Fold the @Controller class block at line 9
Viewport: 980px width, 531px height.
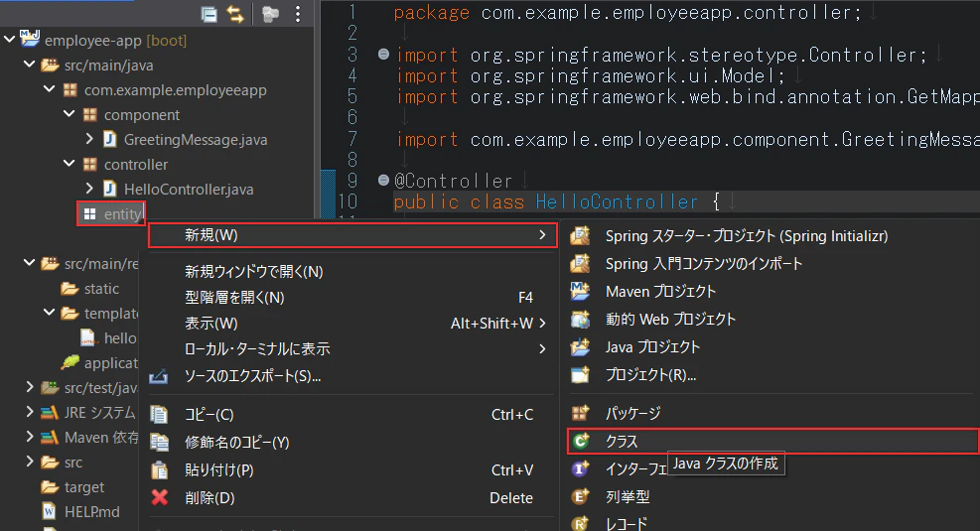(383, 181)
